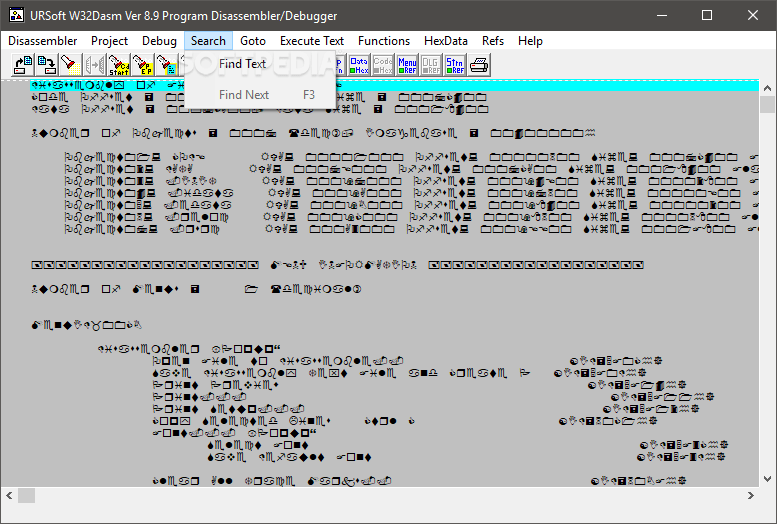Click the flashlight find text toolbar icon
Screen dimensions: 777x524
click(x=70, y=65)
